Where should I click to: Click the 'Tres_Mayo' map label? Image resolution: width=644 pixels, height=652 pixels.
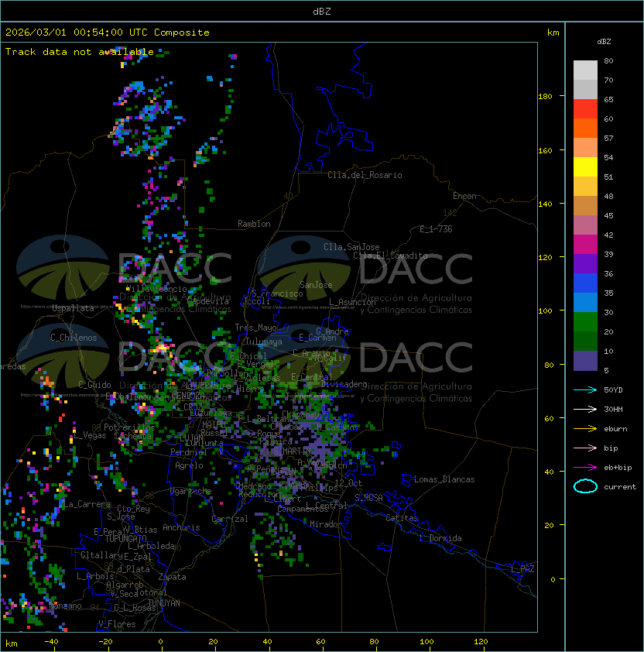coord(255,328)
